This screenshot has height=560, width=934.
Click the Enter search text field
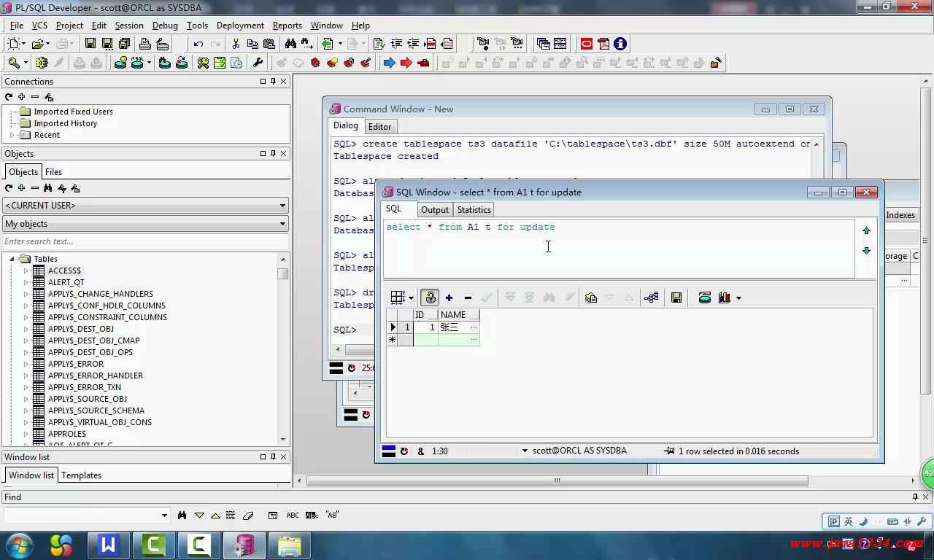coord(145,241)
